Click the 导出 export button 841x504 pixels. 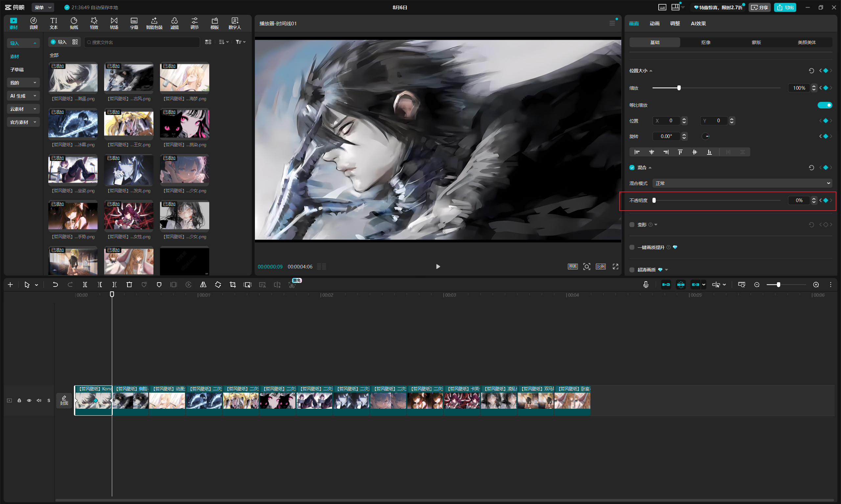pos(785,8)
